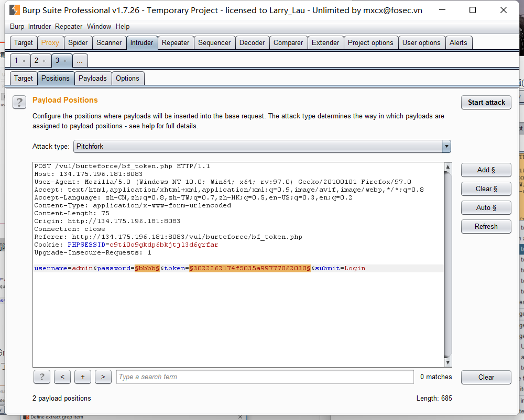Switch to the Repeater main tab
524x420 pixels.
coord(176,43)
